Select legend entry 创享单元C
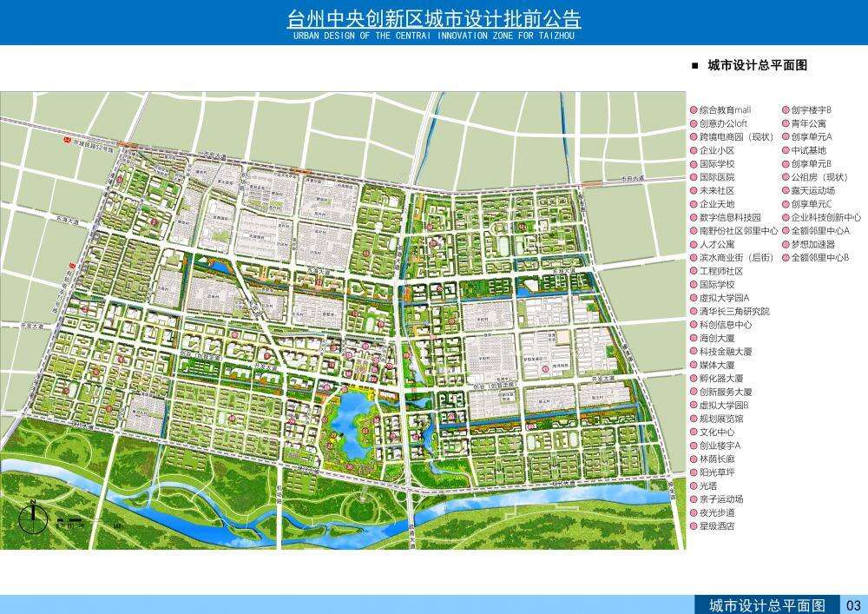868x614 pixels. click(x=806, y=204)
